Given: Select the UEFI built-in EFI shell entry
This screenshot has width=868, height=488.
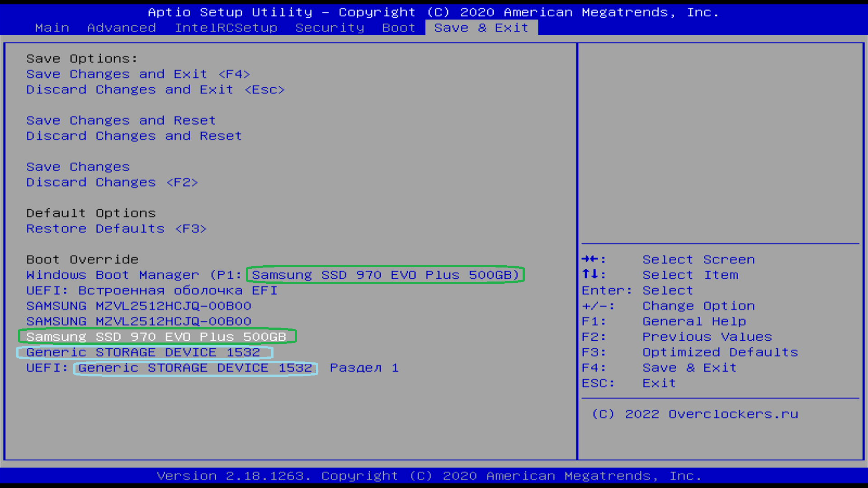Looking at the screenshot, I should [151, 291].
